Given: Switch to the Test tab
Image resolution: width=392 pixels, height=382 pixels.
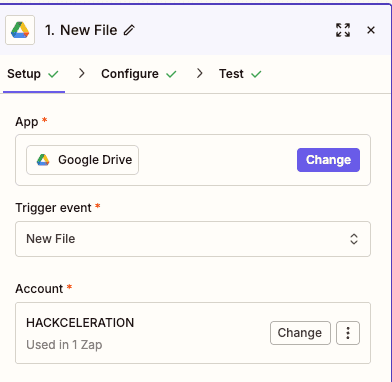Looking at the screenshot, I should (240, 74).
